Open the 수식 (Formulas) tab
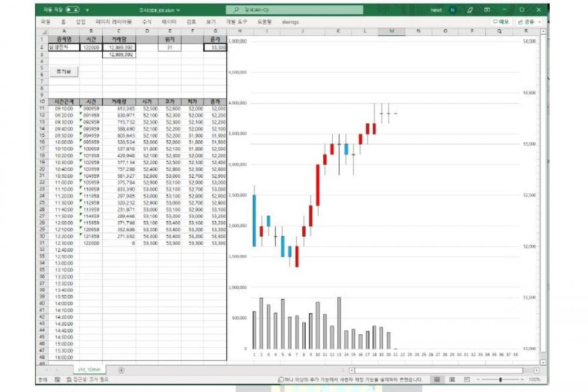588x392 pixels. 146,22
